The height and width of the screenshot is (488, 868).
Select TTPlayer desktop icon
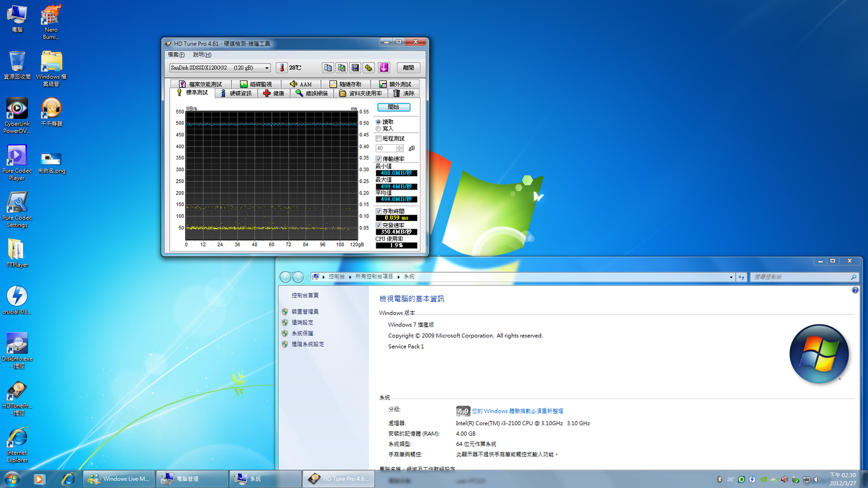pos(17,253)
